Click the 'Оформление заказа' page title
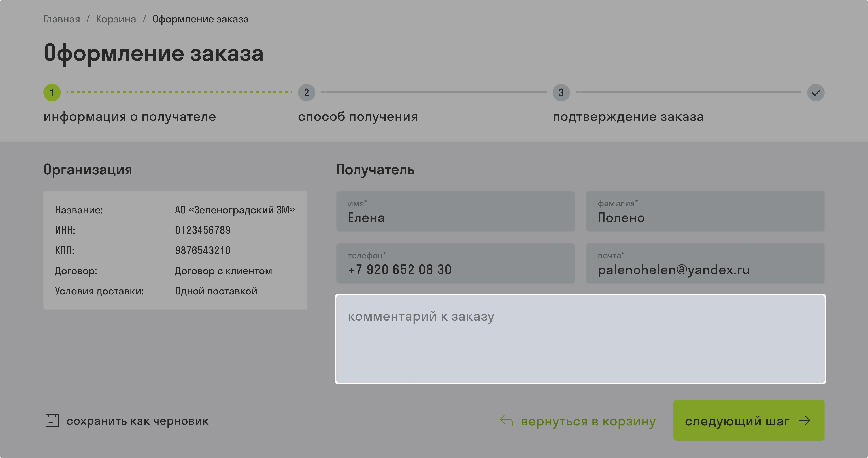 click(x=153, y=53)
